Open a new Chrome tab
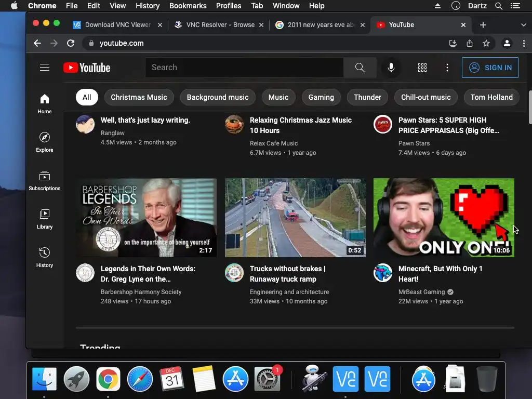The image size is (532, 399). click(x=483, y=25)
